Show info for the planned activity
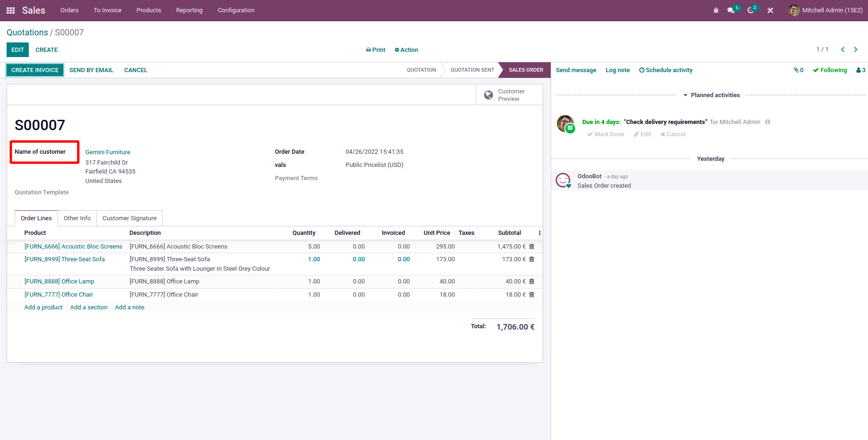This screenshot has height=440, width=868. tap(768, 122)
